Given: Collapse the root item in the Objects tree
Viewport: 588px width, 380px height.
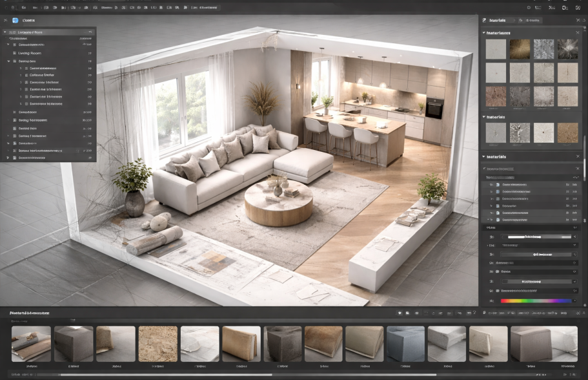Looking at the screenshot, I should 5,32.
